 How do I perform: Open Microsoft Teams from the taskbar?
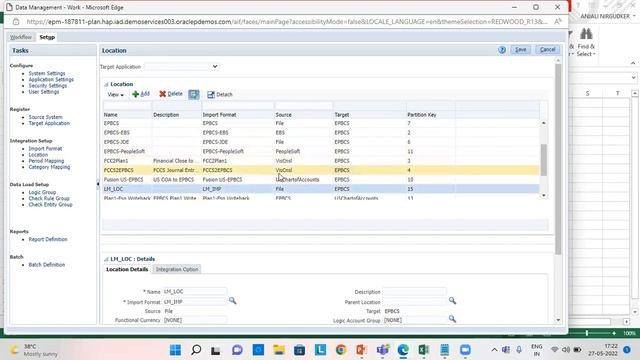click(x=382, y=350)
